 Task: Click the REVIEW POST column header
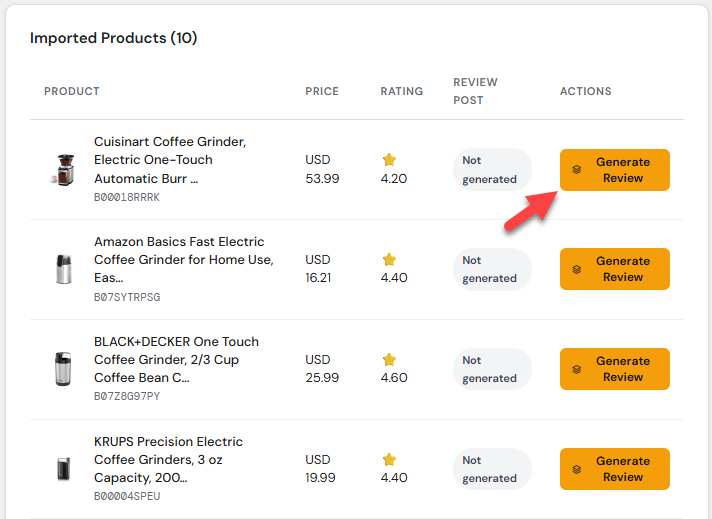coord(475,91)
